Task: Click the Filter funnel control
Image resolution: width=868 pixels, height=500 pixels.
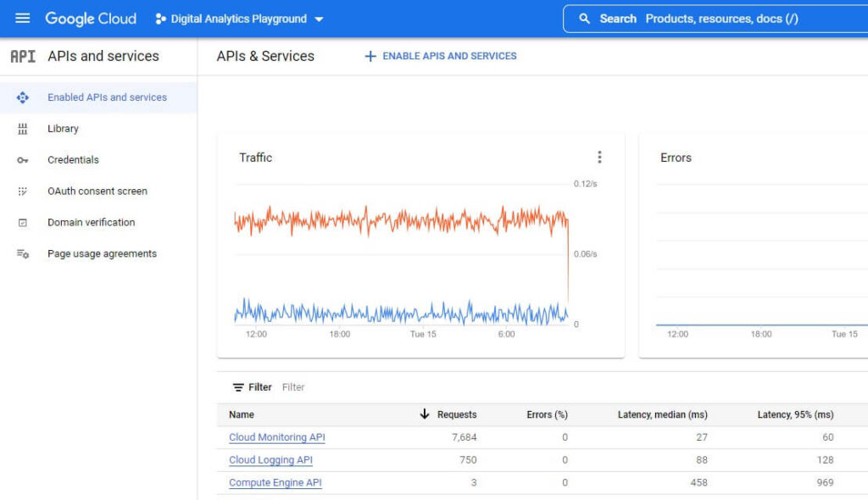Action: 237,386
